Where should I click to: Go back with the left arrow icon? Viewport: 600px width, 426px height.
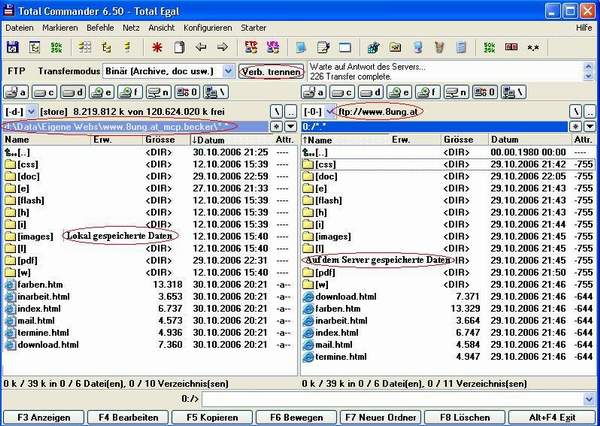coord(201,47)
